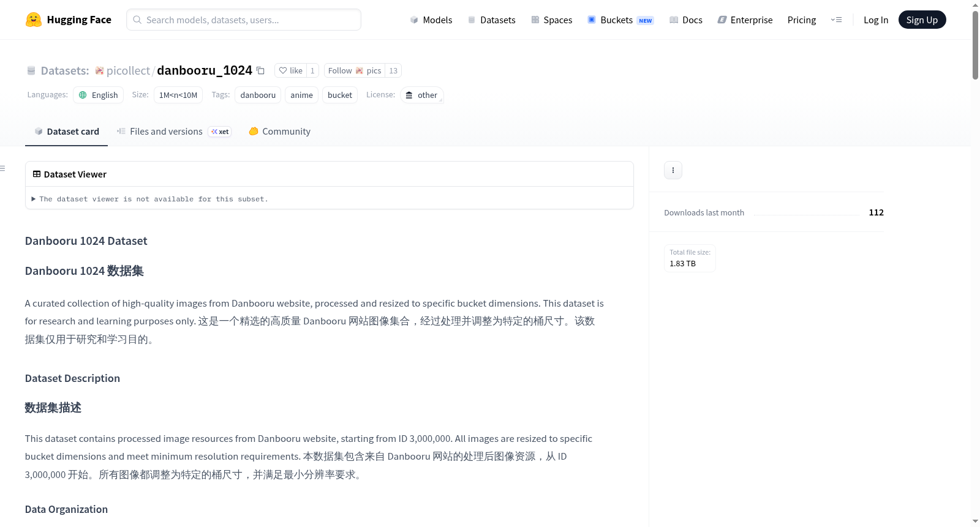Select the 1M<n<10M size tag
Screen dimensions: 980x527
178,95
